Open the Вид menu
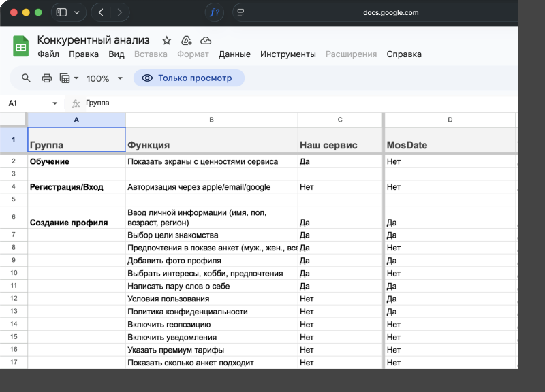 tap(116, 54)
